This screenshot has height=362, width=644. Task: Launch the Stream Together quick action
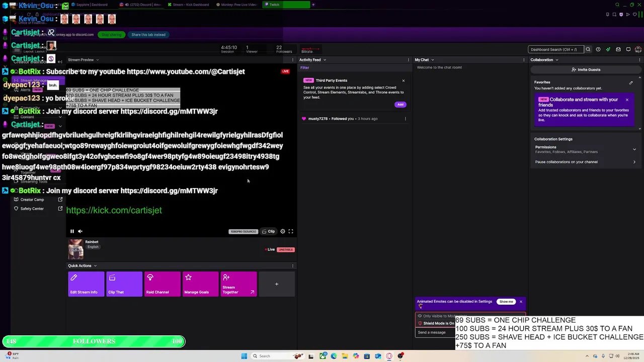238,284
